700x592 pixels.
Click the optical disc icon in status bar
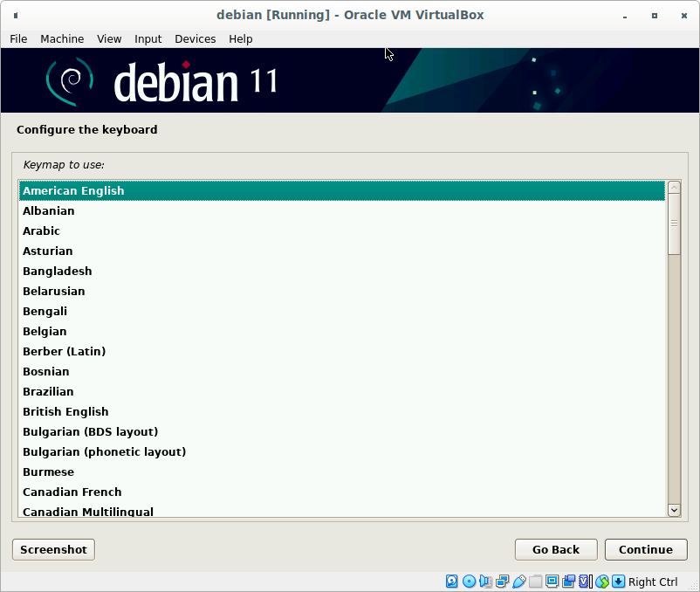(x=469, y=582)
